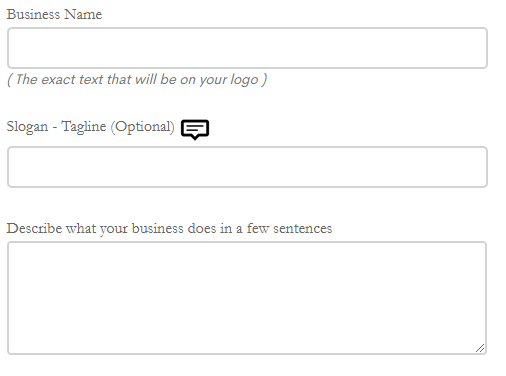The width and height of the screenshot is (506, 376).
Task: Click the italic logo text hint
Action: 137,80
